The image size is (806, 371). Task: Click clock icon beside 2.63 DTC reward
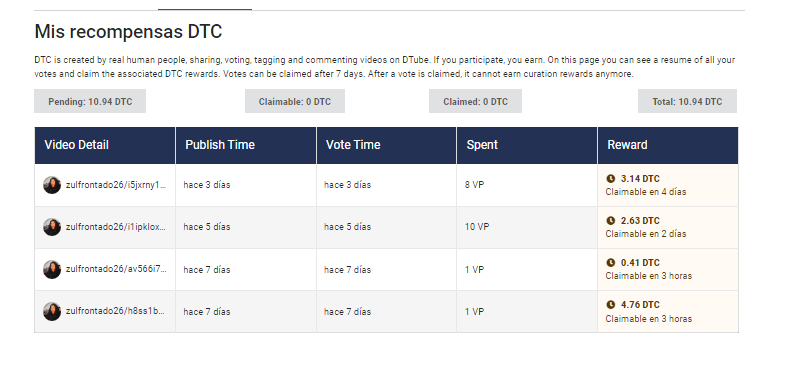click(x=610, y=220)
